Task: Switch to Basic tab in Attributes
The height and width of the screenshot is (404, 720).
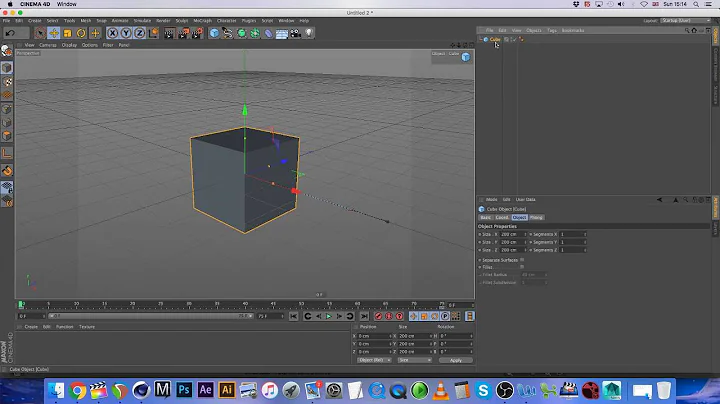Action: (x=485, y=218)
